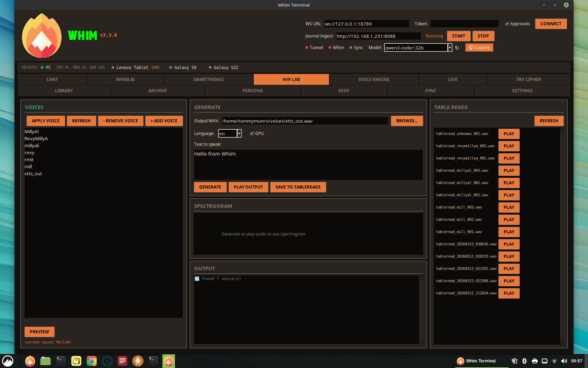588x368 pixels.
Task: Switch to the VOICE ENGINE tab
Action: [374, 79]
